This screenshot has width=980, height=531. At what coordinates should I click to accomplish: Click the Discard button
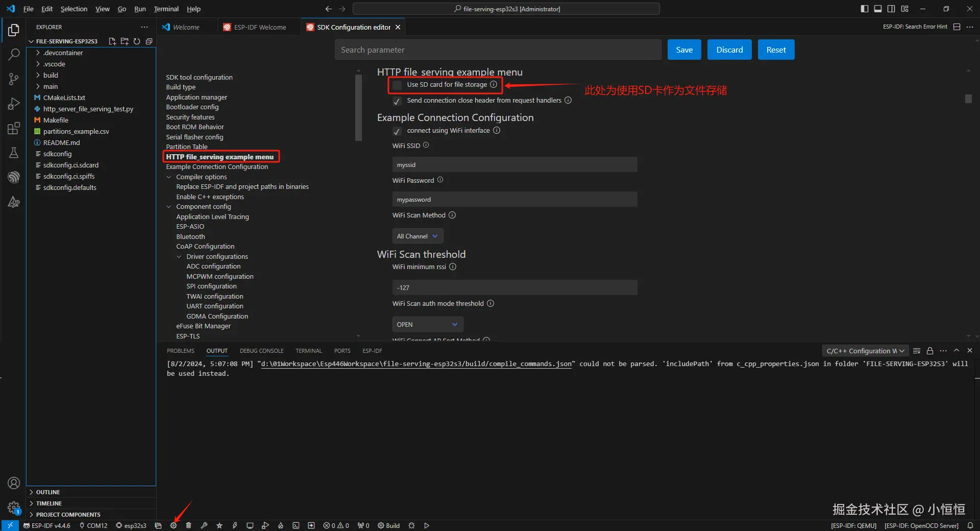pos(729,50)
